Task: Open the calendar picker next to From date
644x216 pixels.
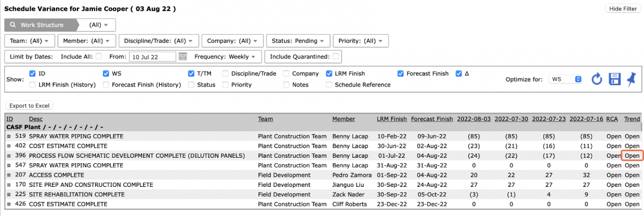Action: (183, 57)
